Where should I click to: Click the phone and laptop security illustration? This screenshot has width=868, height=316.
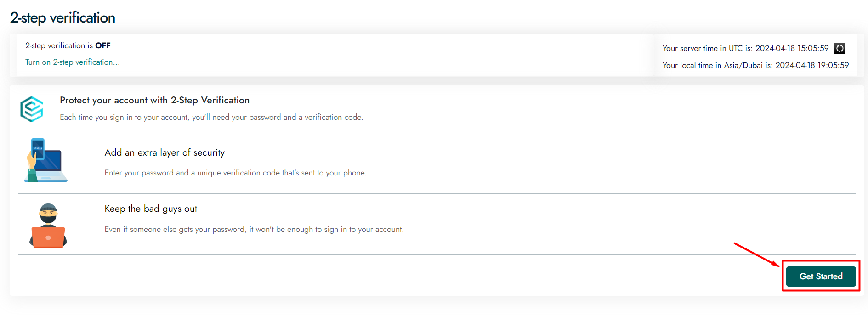tap(46, 160)
